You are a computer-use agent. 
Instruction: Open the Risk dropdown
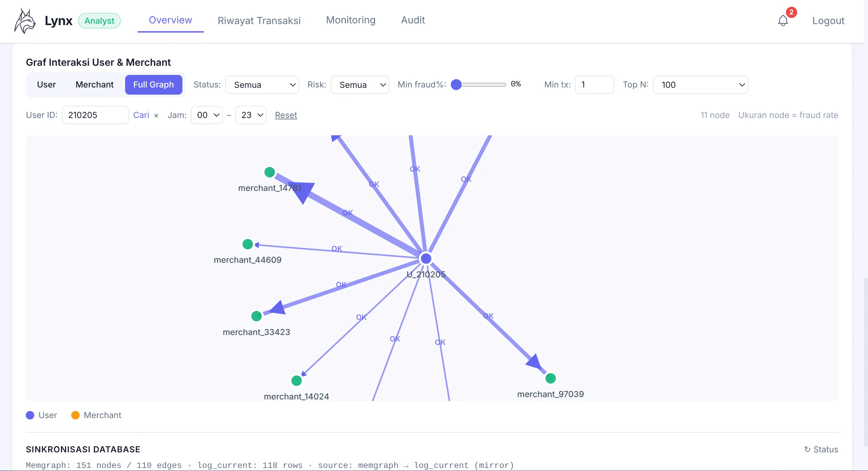(x=360, y=85)
